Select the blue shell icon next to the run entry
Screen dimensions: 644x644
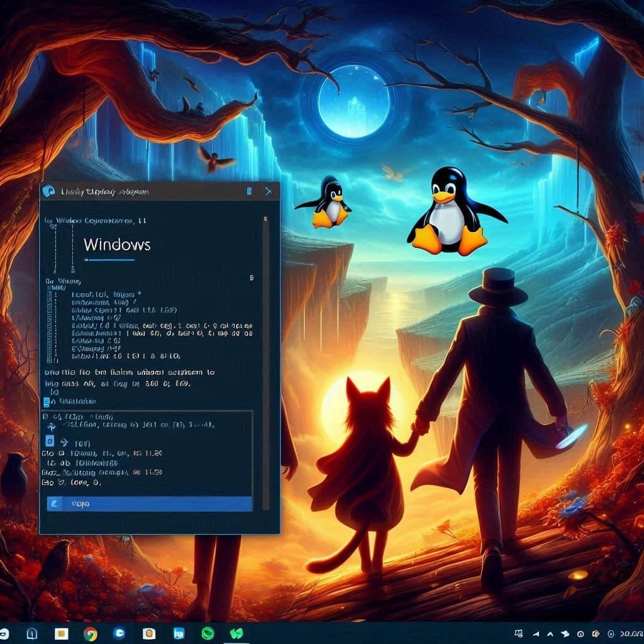click(x=50, y=441)
